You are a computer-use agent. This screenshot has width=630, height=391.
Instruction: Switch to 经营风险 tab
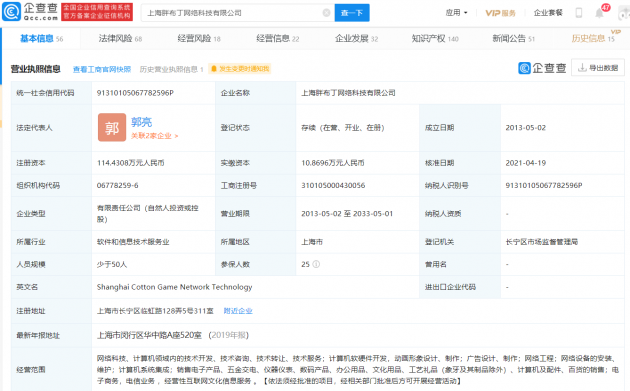coord(199,39)
